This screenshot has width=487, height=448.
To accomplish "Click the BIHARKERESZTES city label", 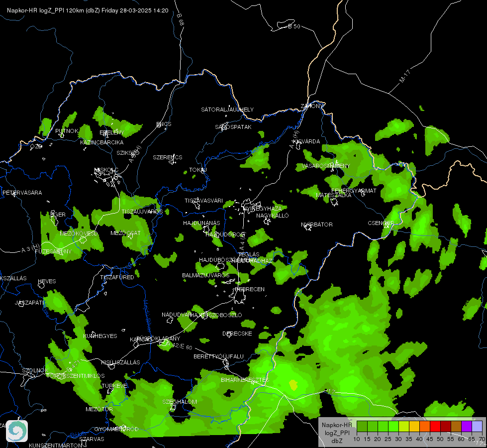I will pos(245,380).
